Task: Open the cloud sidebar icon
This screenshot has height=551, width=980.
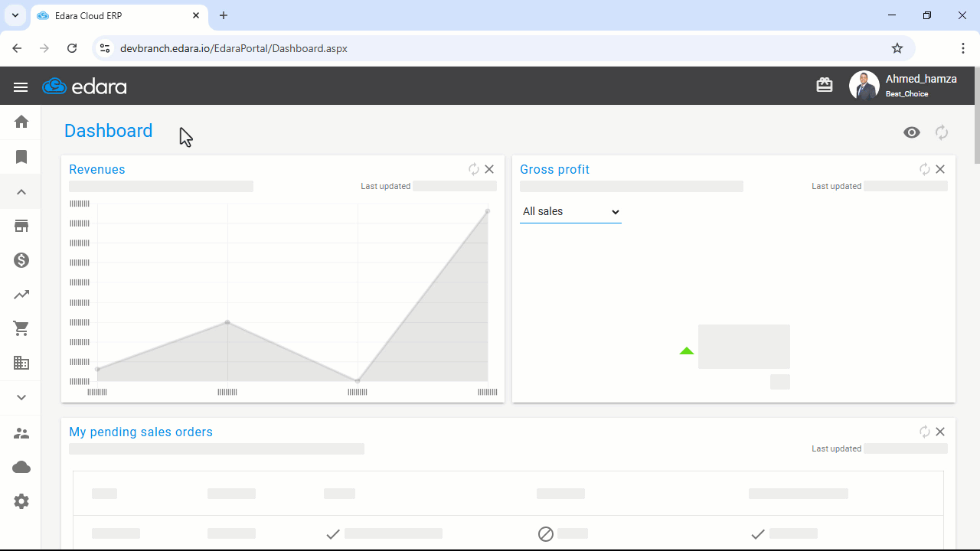Action: click(x=21, y=467)
